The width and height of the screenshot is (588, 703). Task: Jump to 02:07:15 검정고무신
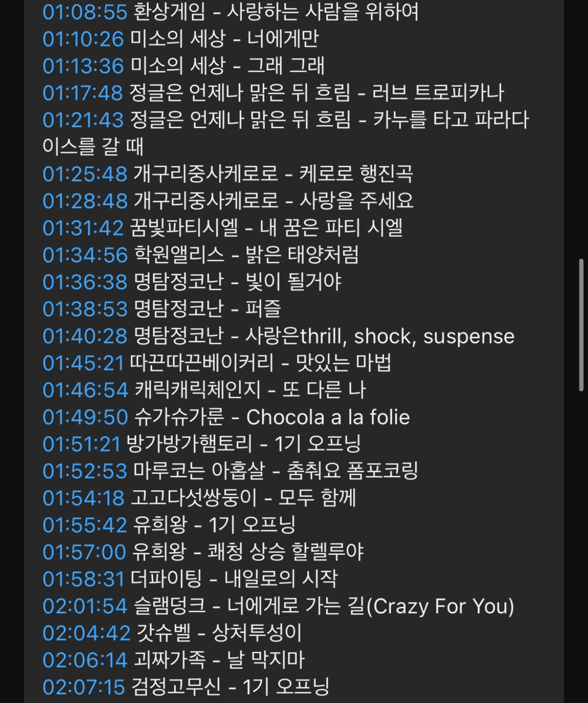coord(84,687)
